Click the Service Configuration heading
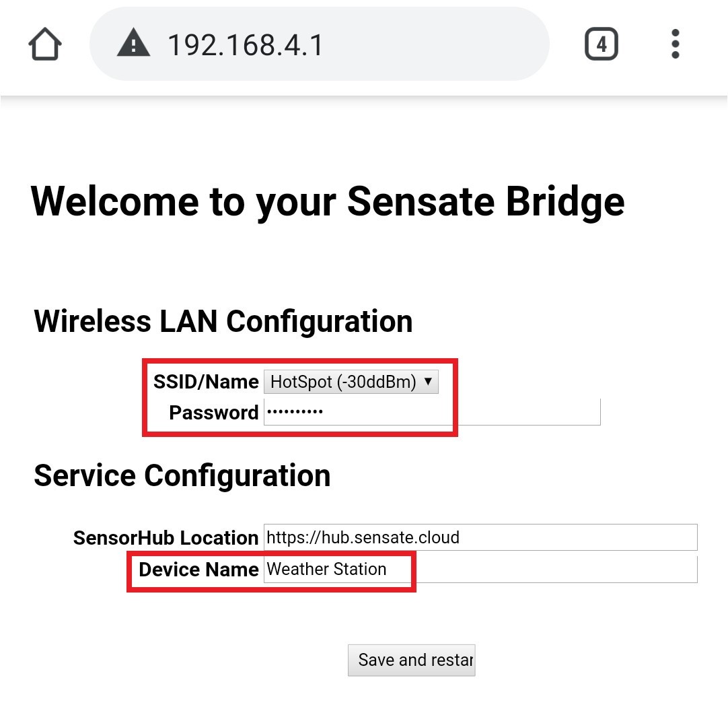 182,475
